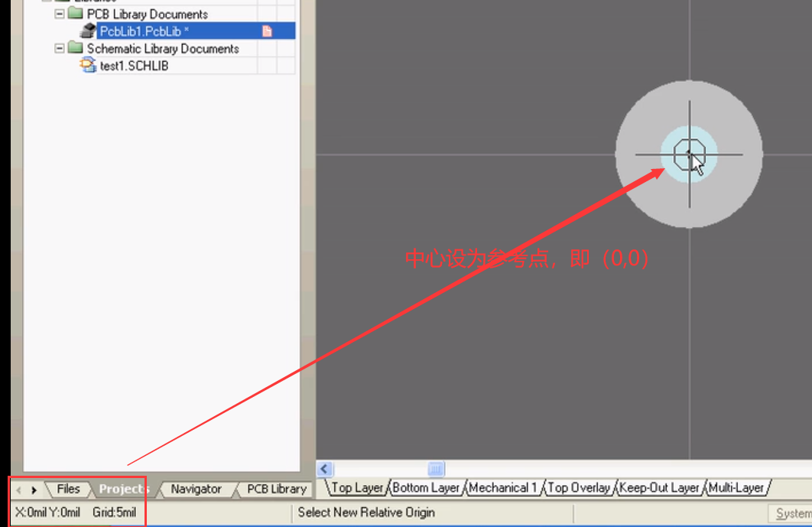Switch to the Files tab

point(67,489)
